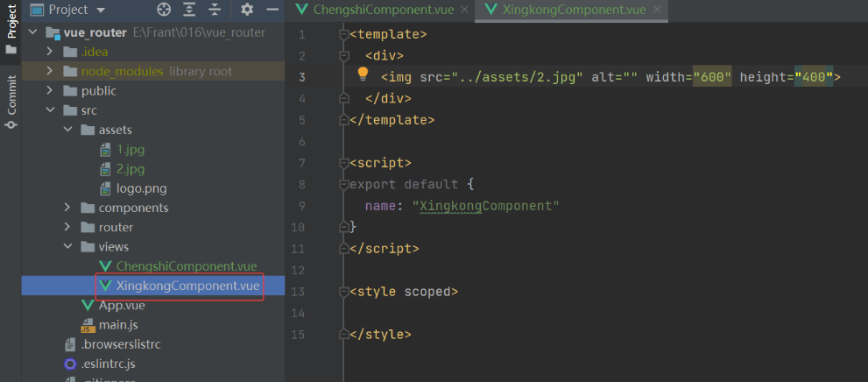Open the .eslintrc.js file

coord(109,364)
